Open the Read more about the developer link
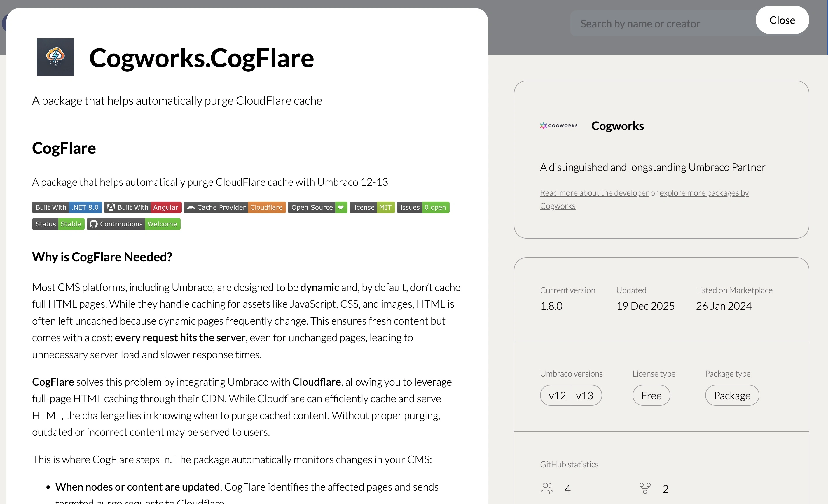This screenshot has width=828, height=504. coord(594,192)
